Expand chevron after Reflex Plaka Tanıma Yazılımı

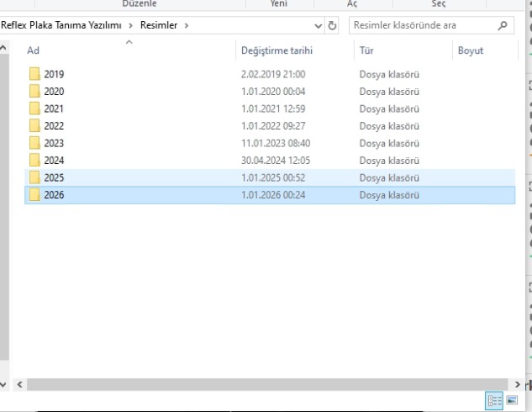click(130, 25)
